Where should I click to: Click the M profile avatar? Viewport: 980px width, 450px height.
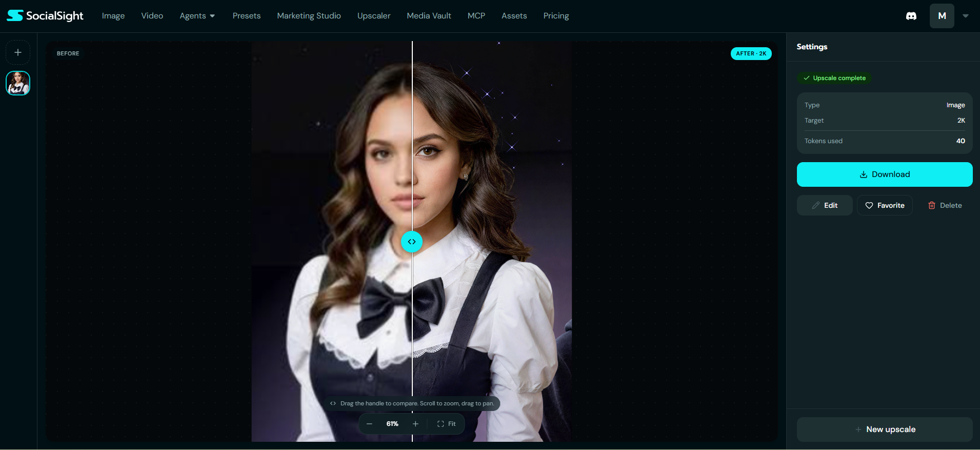pyautogui.click(x=942, y=16)
